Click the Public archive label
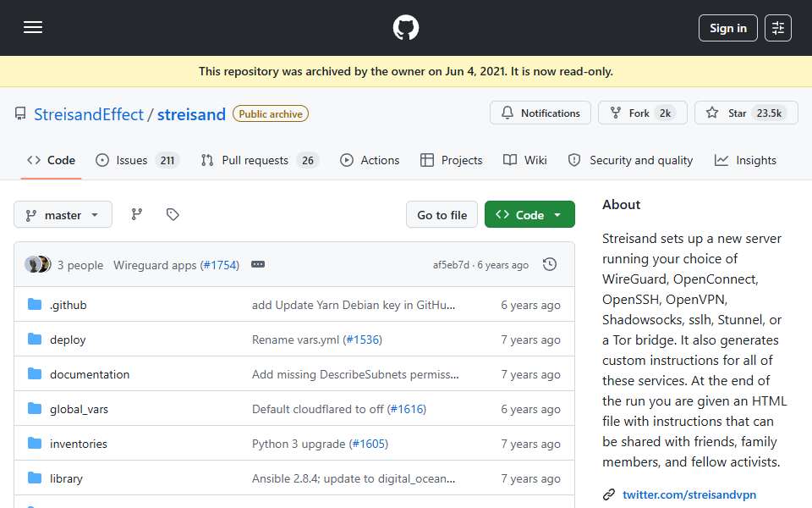 [x=271, y=113]
